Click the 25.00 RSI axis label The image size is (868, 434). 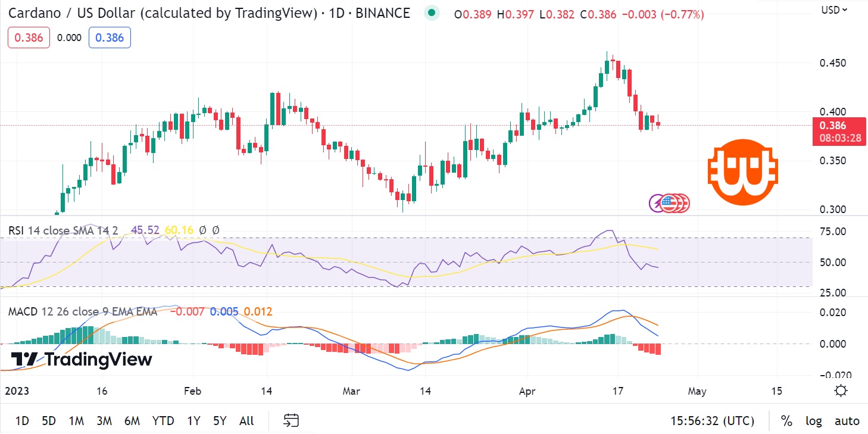[x=833, y=292]
